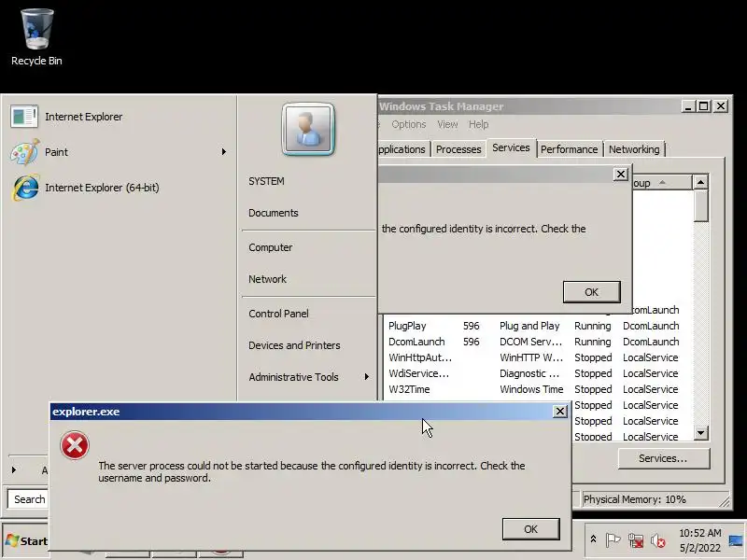Viewport: 747px width, 560px height.
Task: Click the red error icon in explorer.exe dialog
Action: pyautogui.click(x=75, y=446)
